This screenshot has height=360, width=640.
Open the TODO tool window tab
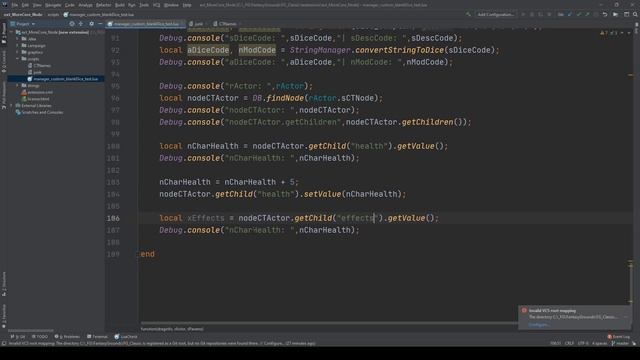(x=40, y=337)
